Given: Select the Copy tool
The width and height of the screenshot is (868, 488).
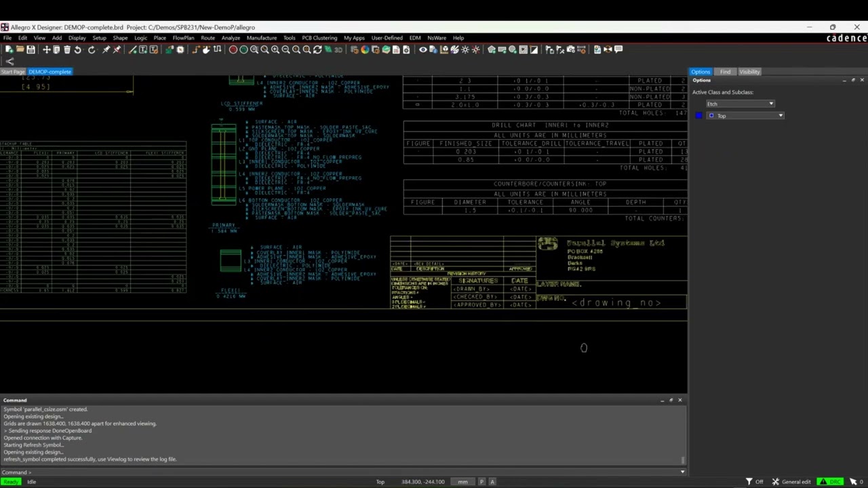Looking at the screenshot, I should point(56,49).
